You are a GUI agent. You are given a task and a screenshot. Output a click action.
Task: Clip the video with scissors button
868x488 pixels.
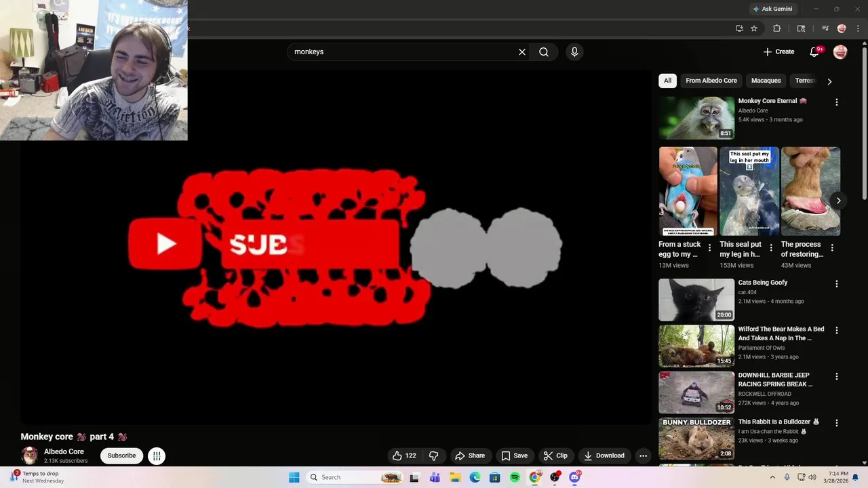(555, 455)
